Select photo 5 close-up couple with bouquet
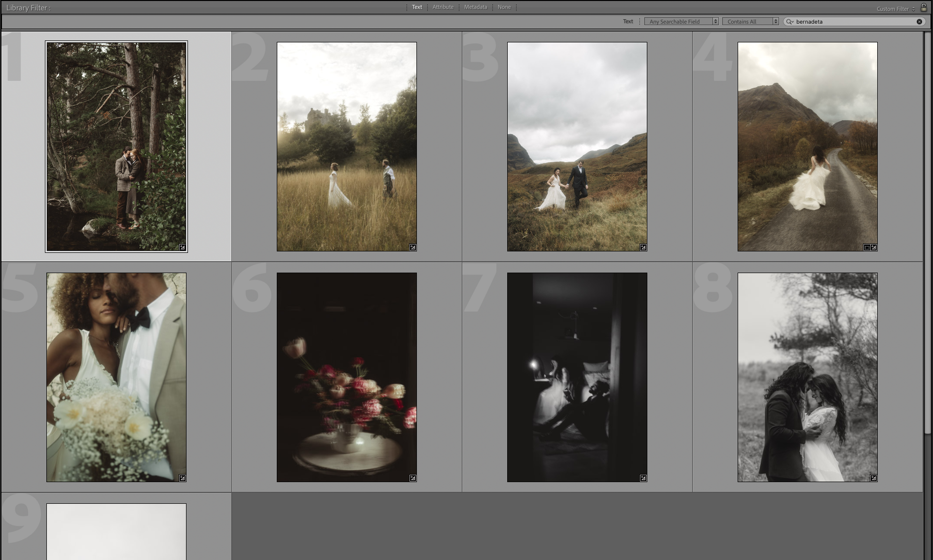 (x=116, y=377)
